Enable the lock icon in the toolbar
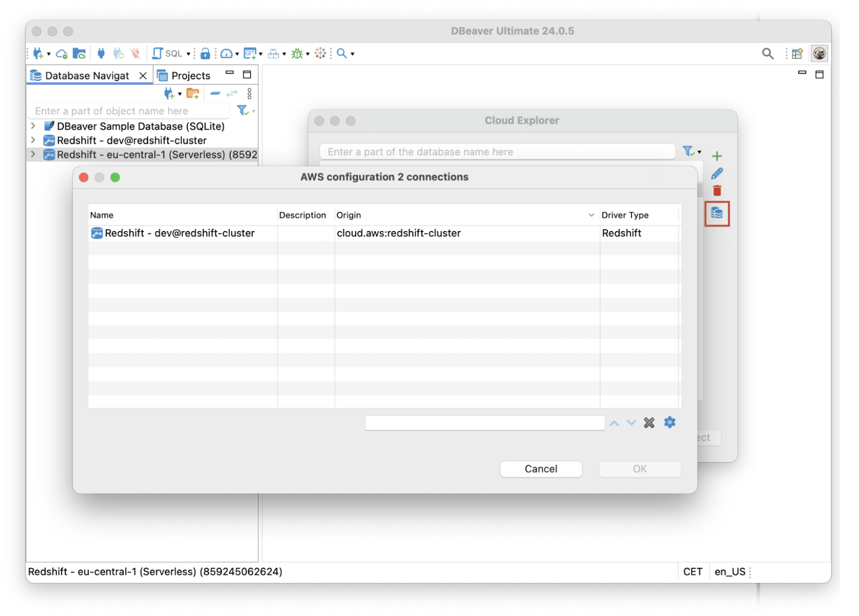 click(205, 54)
